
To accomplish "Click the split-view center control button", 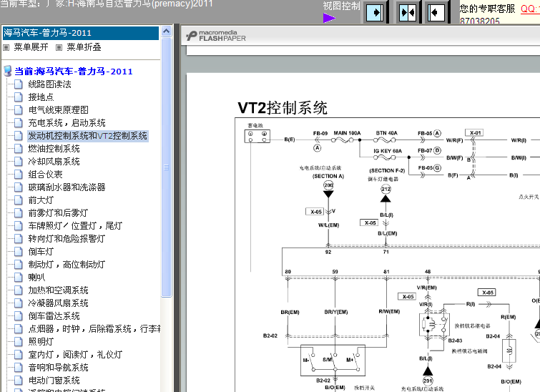I will coord(408,13).
